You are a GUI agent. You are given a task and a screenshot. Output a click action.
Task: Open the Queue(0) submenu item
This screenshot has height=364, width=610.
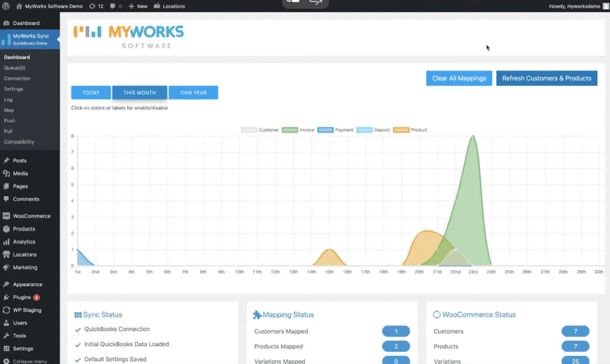[15, 68]
